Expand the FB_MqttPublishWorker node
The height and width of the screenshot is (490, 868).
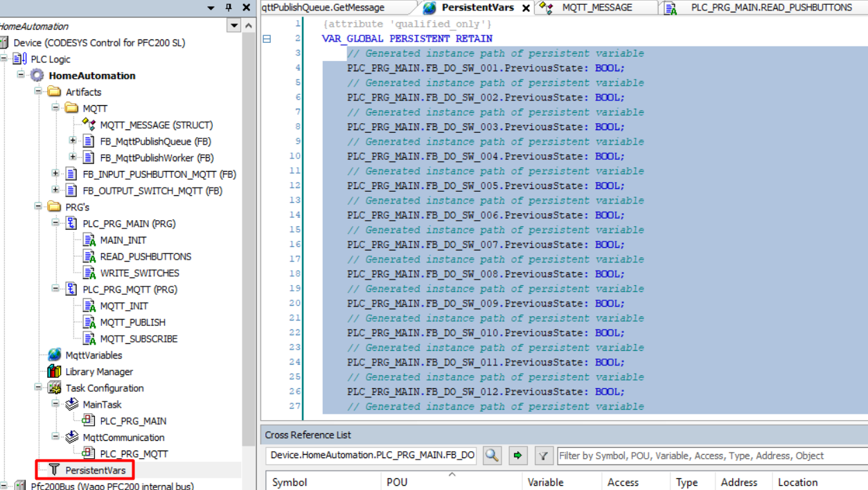point(73,157)
